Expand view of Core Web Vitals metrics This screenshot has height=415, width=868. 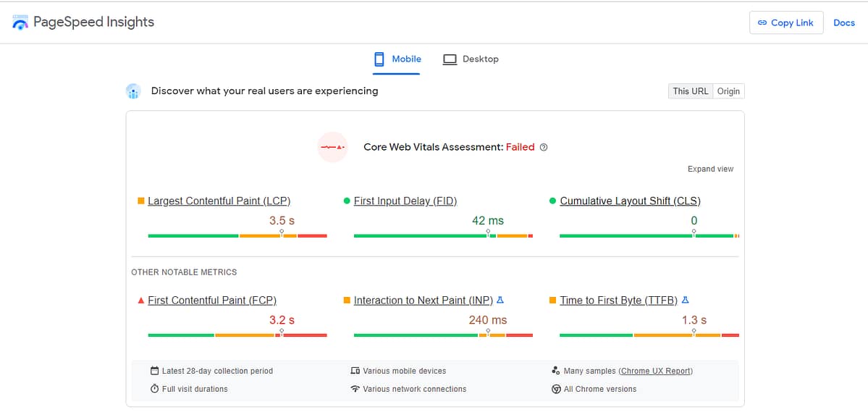point(710,169)
